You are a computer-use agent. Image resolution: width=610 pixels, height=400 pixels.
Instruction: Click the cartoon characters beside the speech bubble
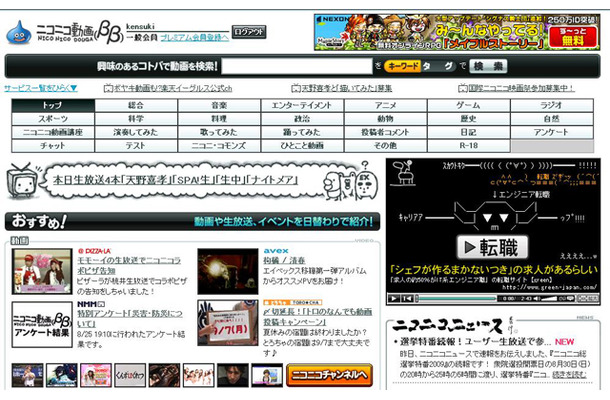(350, 183)
